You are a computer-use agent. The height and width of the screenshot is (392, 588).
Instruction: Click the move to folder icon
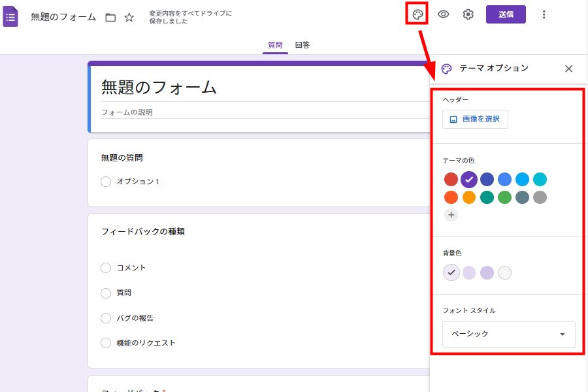pyautogui.click(x=110, y=18)
